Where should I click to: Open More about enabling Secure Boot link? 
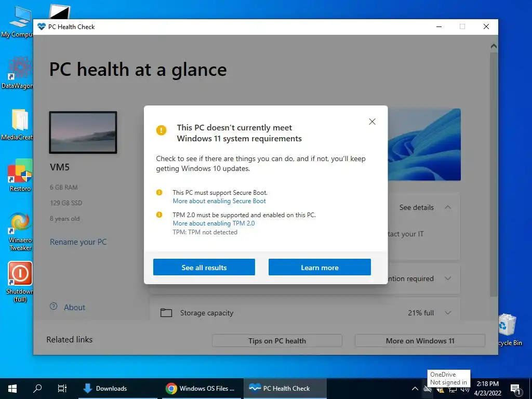(219, 201)
